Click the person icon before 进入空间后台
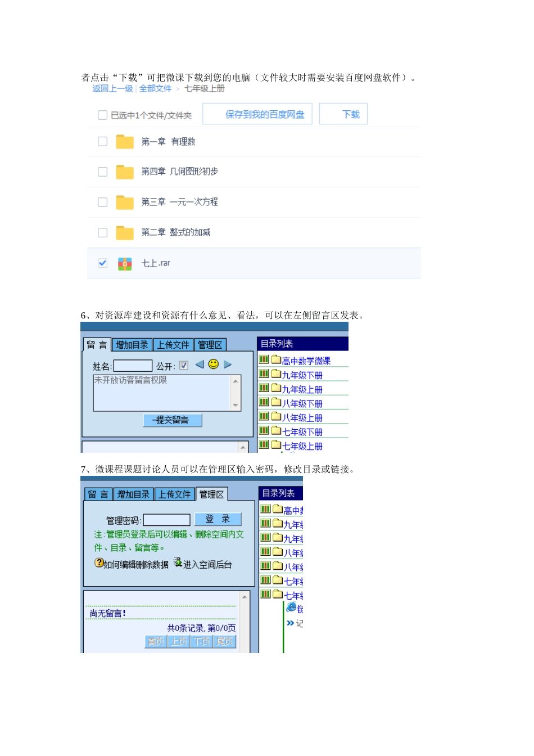 click(178, 562)
